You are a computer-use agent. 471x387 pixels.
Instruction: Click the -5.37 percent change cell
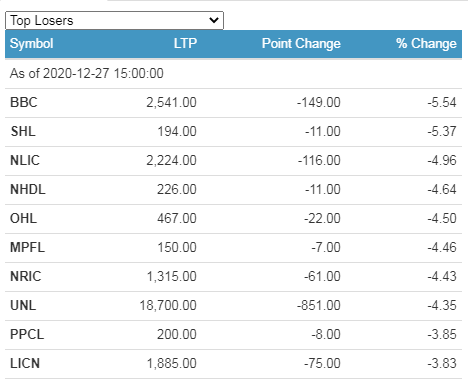(442, 131)
